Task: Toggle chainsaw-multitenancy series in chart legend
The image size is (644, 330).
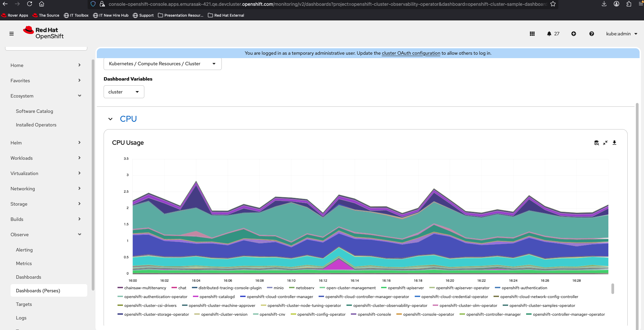Action: pyautogui.click(x=145, y=288)
